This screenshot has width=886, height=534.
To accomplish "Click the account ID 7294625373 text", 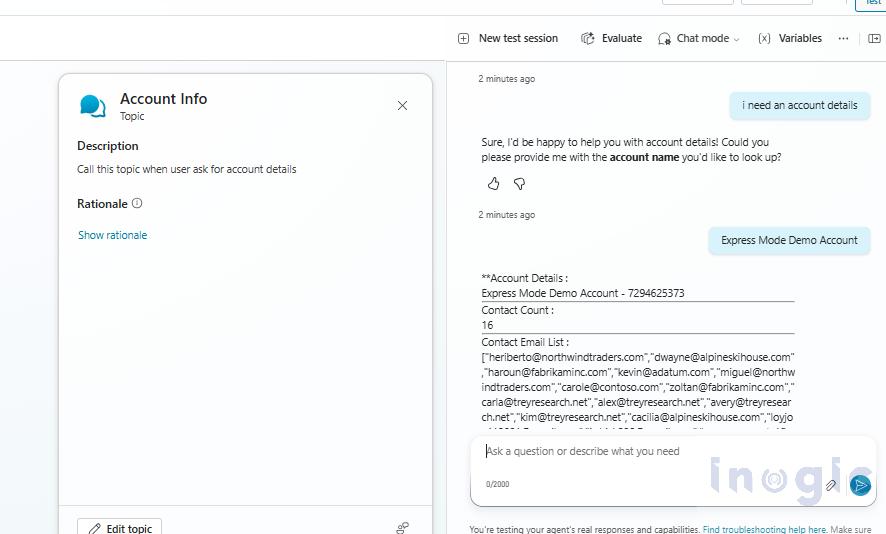I will pyautogui.click(x=656, y=293).
